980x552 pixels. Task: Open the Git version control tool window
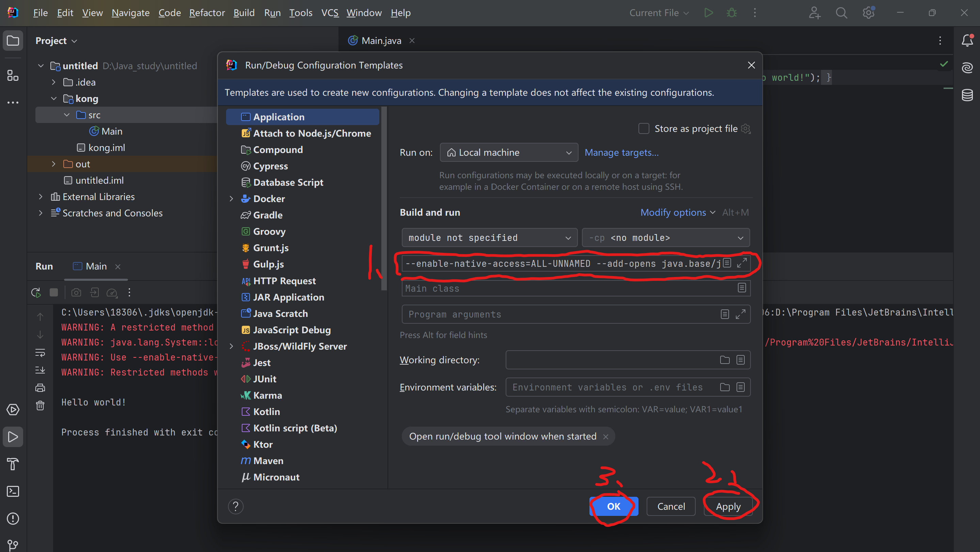pyautogui.click(x=13, y=545)
